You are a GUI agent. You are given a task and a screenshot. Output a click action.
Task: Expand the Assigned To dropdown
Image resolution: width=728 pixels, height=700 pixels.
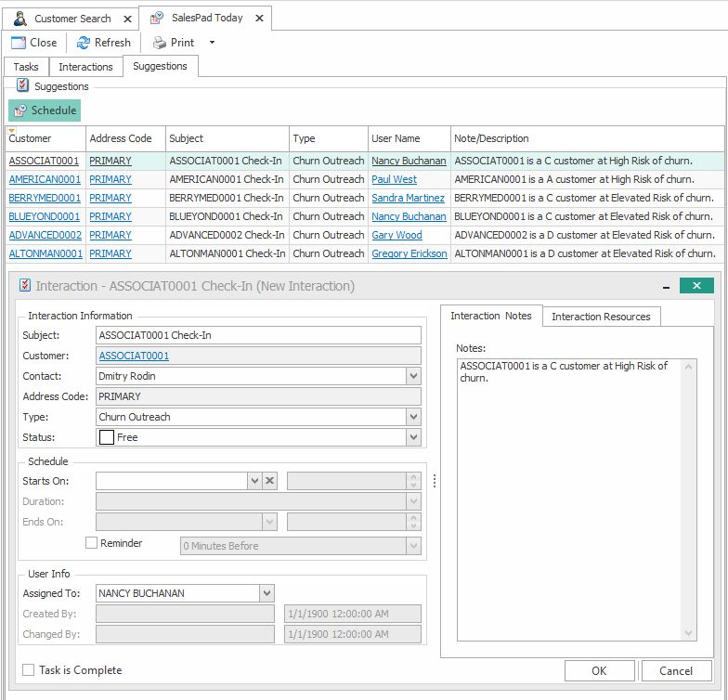pyautogui.click(x=266, y=592)
